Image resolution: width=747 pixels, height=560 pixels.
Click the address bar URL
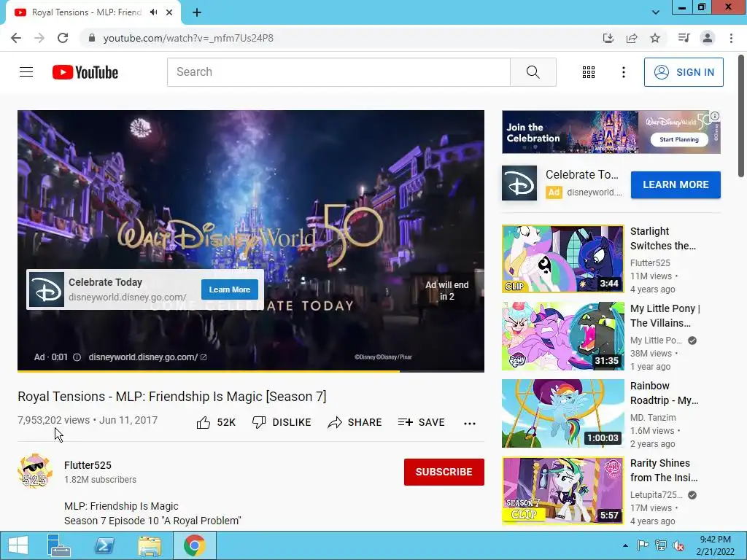coord(188,38)
